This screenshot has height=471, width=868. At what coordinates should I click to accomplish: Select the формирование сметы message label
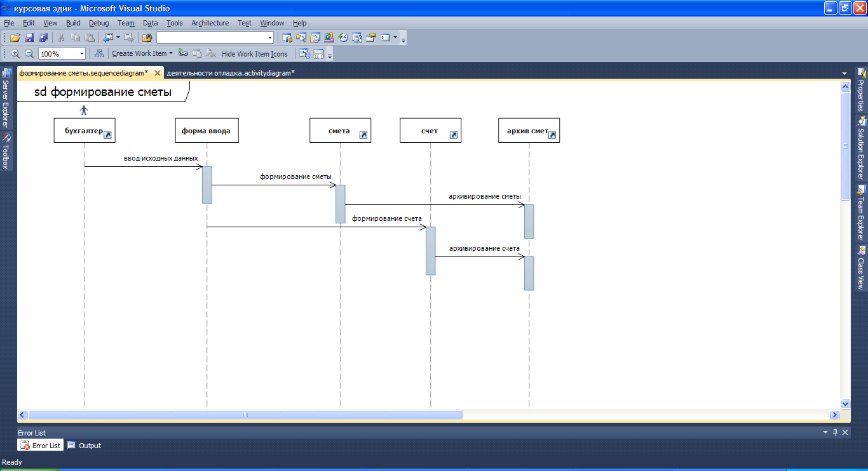point(295,176)
